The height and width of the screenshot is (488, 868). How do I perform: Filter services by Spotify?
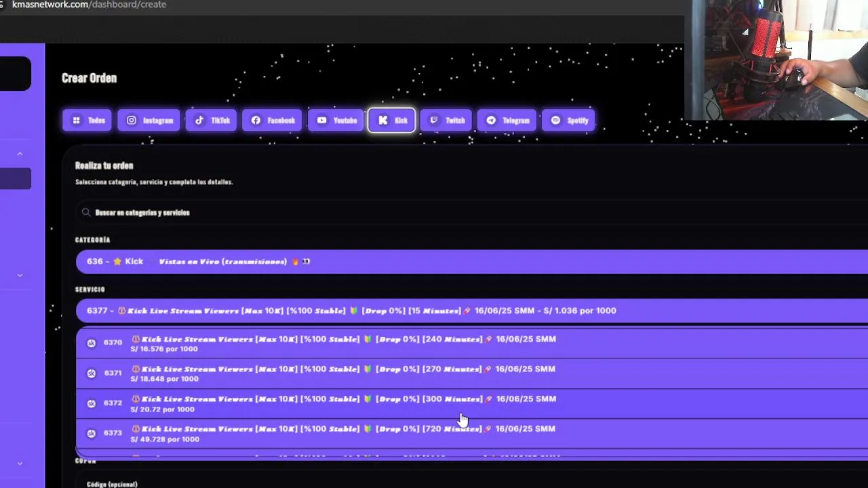[568, 120]
